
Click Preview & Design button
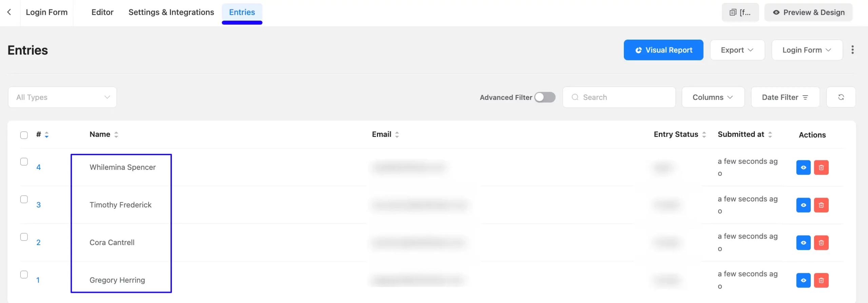(808, 13)
